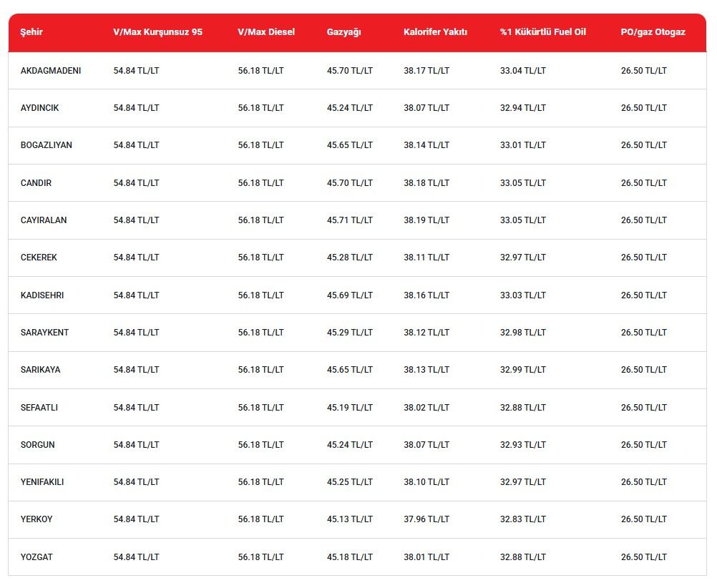Click SARIKAYA Kalorifer Yakıtı 38.13 TL/LT
Image resolution: width=717 pixels, height=588 pixels.
(x=426, y=369)
